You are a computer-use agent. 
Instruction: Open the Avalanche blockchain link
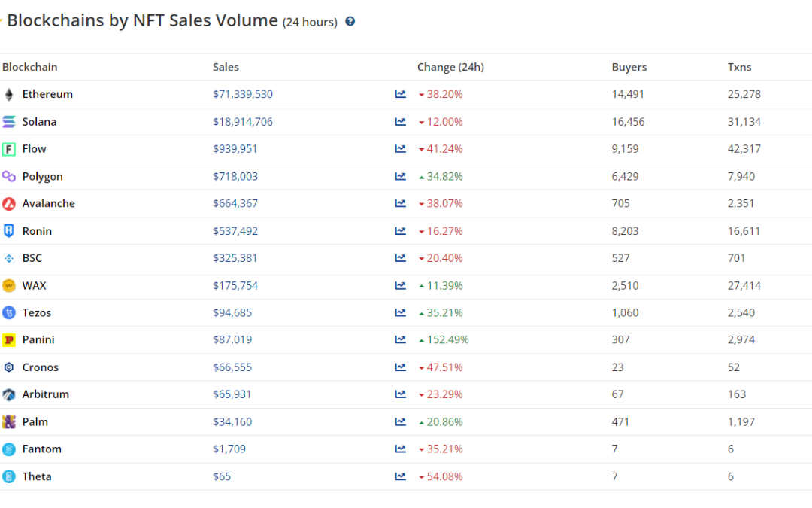[49, 203]
